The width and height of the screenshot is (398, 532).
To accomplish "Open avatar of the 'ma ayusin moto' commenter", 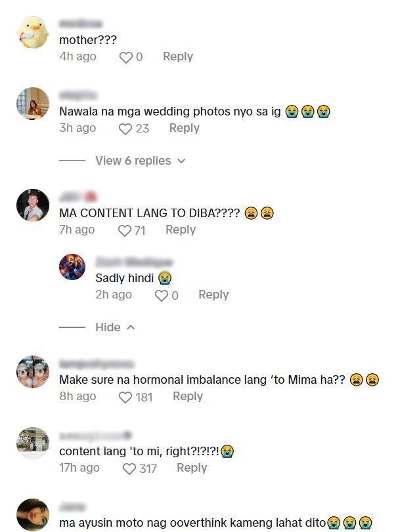I will 33,515.
